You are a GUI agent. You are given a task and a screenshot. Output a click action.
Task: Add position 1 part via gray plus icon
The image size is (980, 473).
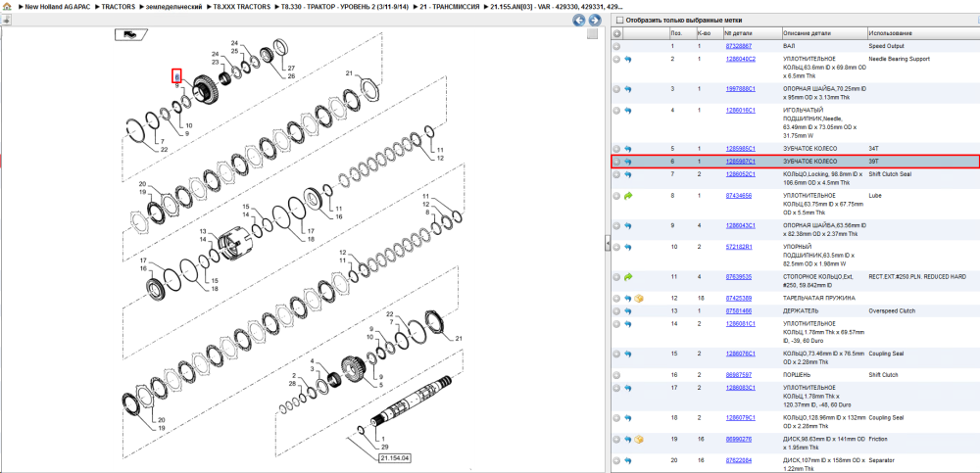(x=616, y=46)
